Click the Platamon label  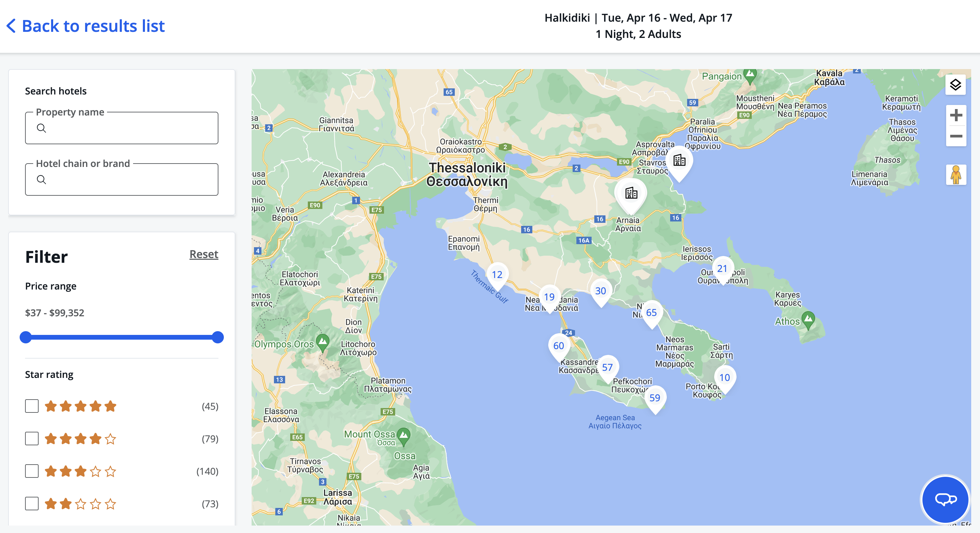click(388, 385)
